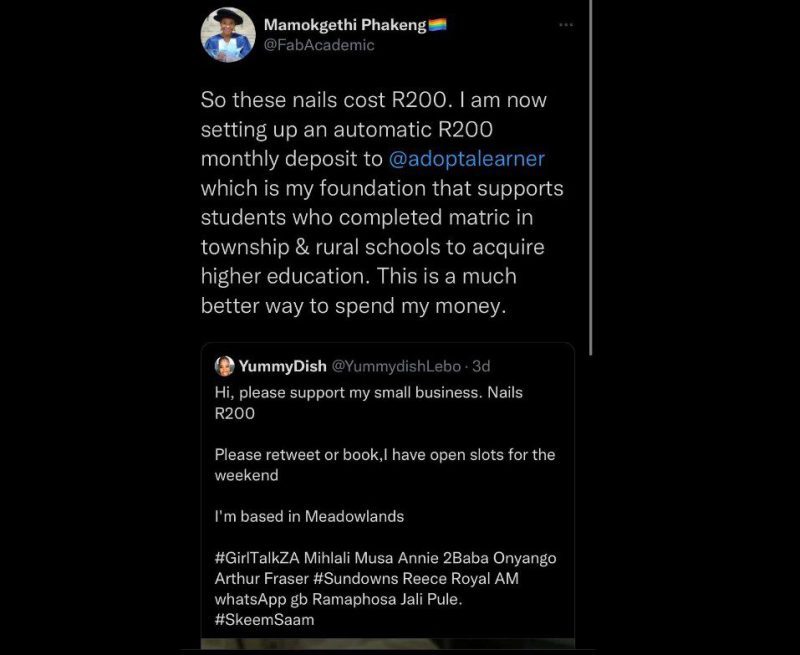Open the three-dot more options menu
This screenshot has width=800, height=655.
pos(566,25)
